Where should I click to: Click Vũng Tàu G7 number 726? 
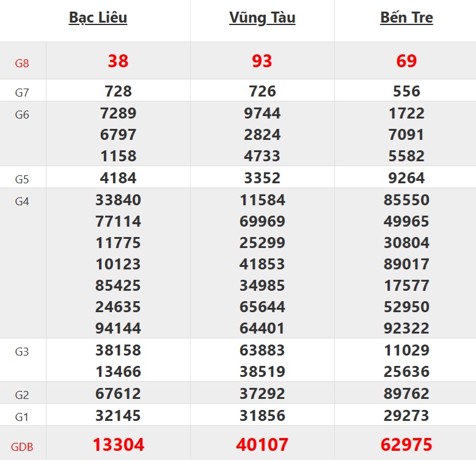[x=262, y=92]
